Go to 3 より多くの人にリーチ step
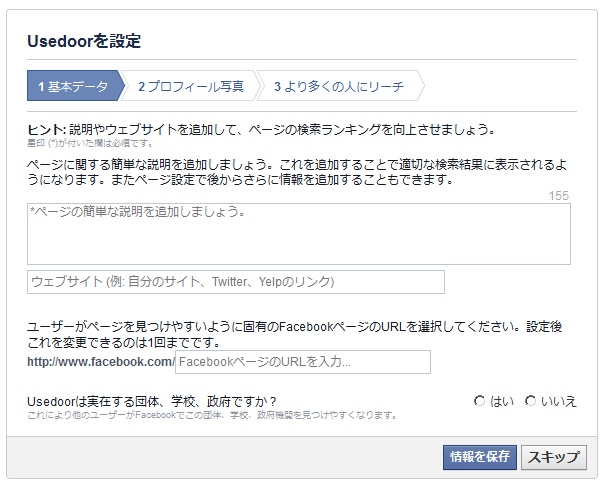 [x=339, y=86]
